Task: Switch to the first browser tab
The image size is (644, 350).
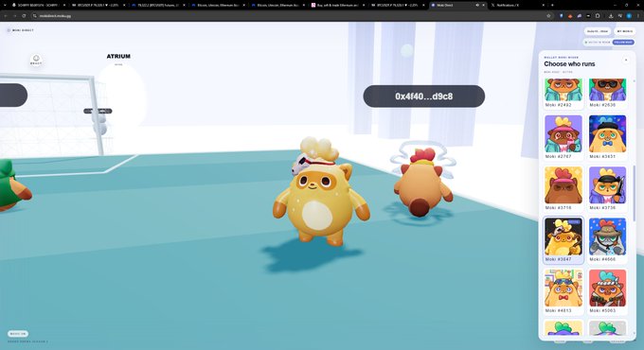Action: (x=39, y=6)
